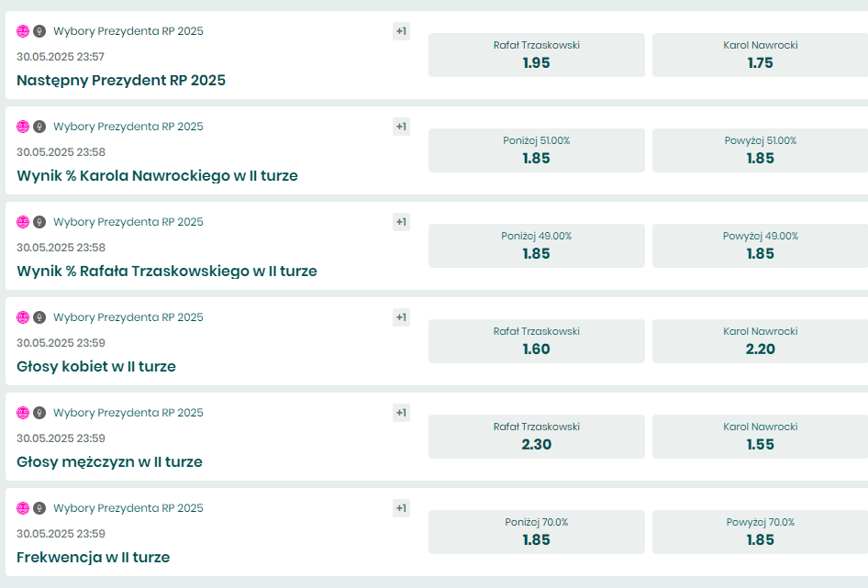Select Karol Nawrocki odds 1.75
Screen dimensions: 868x588
click(x=760, y=55)
